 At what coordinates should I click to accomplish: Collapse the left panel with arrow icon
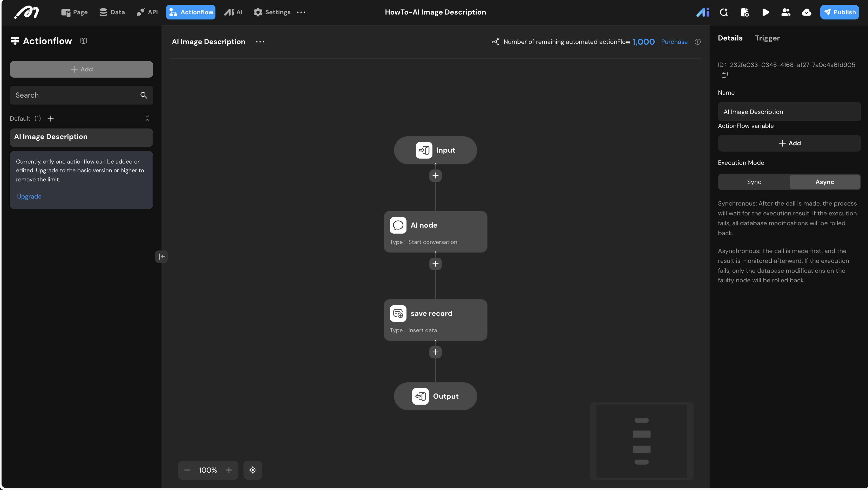click(x=161, y=257)
